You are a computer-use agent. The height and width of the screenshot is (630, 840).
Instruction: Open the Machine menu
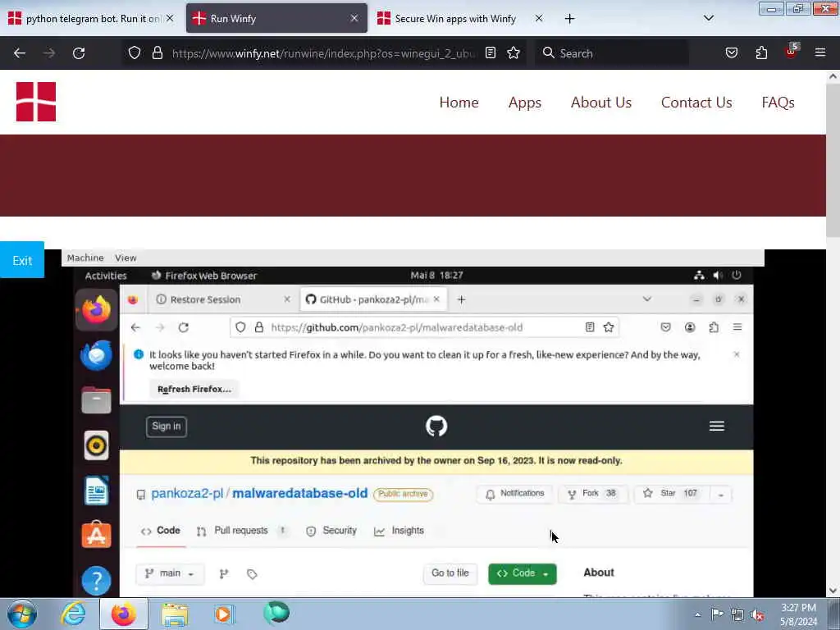coord(85,258)
